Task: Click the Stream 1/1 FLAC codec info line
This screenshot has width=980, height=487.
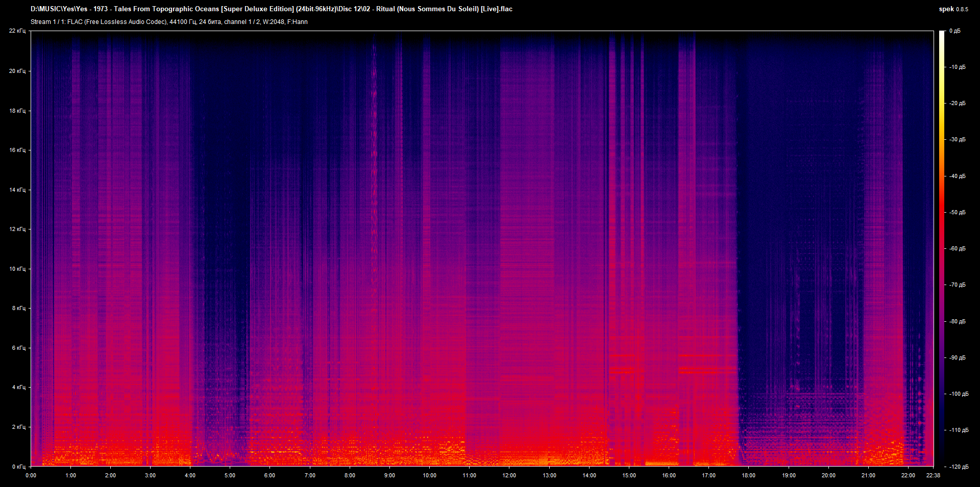Action: tap(169, 22)
